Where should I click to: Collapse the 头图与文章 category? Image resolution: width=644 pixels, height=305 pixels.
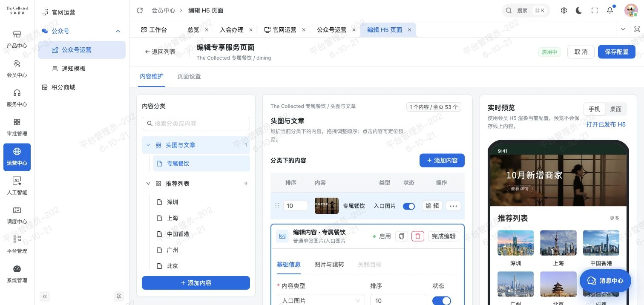click(148, 145)
